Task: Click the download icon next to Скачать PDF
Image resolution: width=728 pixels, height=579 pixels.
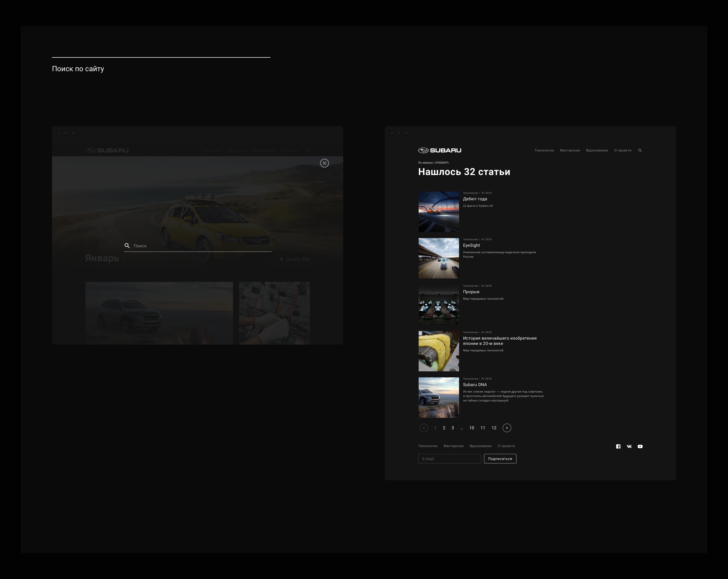Action: (281, 259)
